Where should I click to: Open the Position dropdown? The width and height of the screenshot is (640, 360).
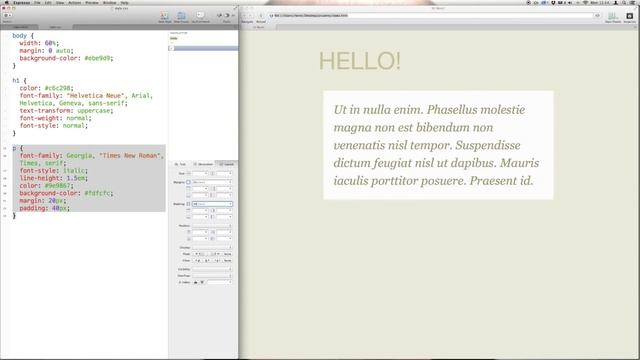click(x=212, y=226)
